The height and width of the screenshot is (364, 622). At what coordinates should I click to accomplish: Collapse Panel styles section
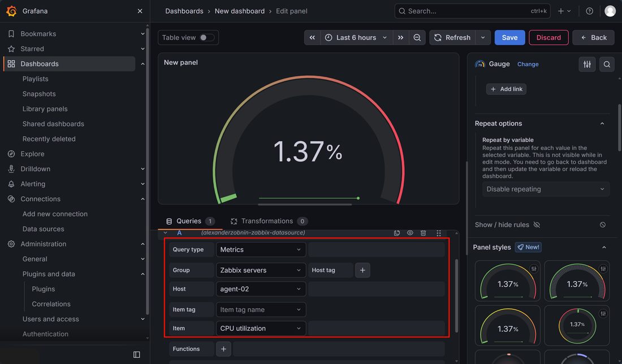click(x=604, y=248)
